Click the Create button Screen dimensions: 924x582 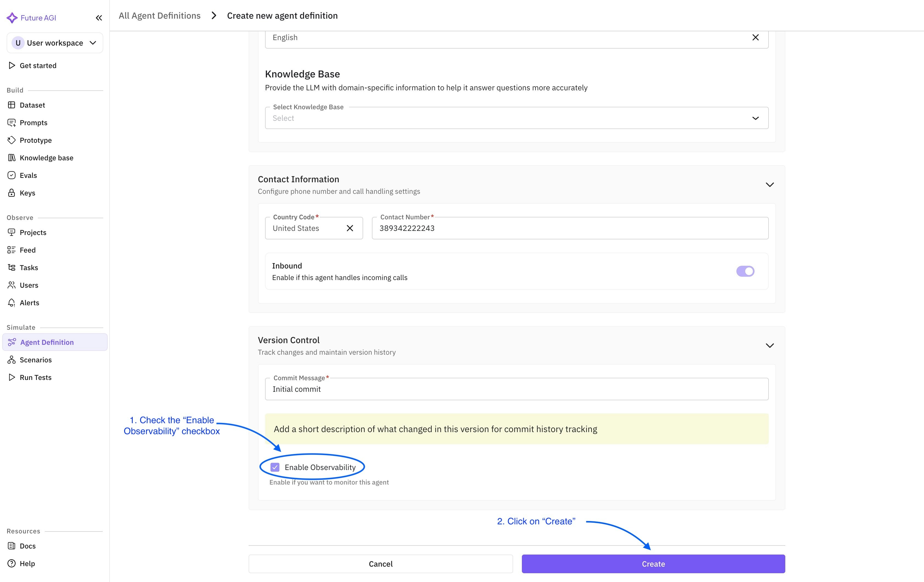pos(653,564)
